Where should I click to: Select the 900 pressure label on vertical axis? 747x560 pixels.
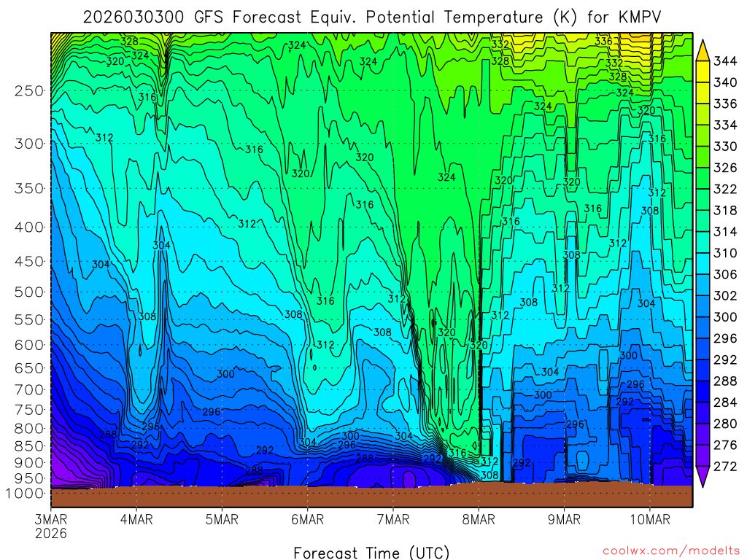(29, 462)
